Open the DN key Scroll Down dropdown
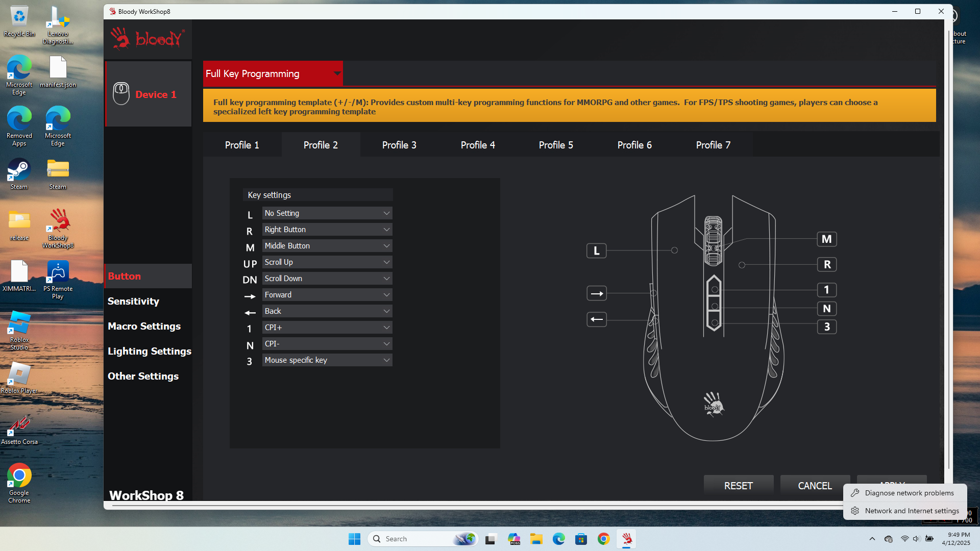 coord(327,279)
